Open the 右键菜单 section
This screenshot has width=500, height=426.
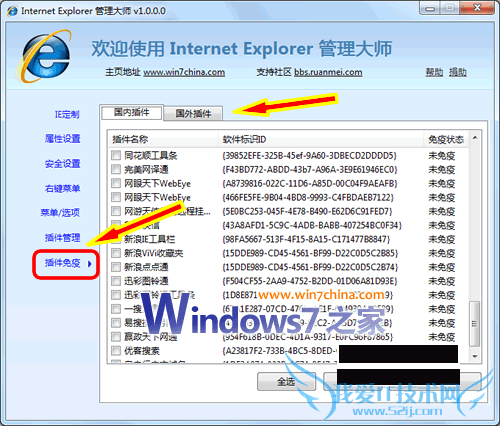point(63,188)
